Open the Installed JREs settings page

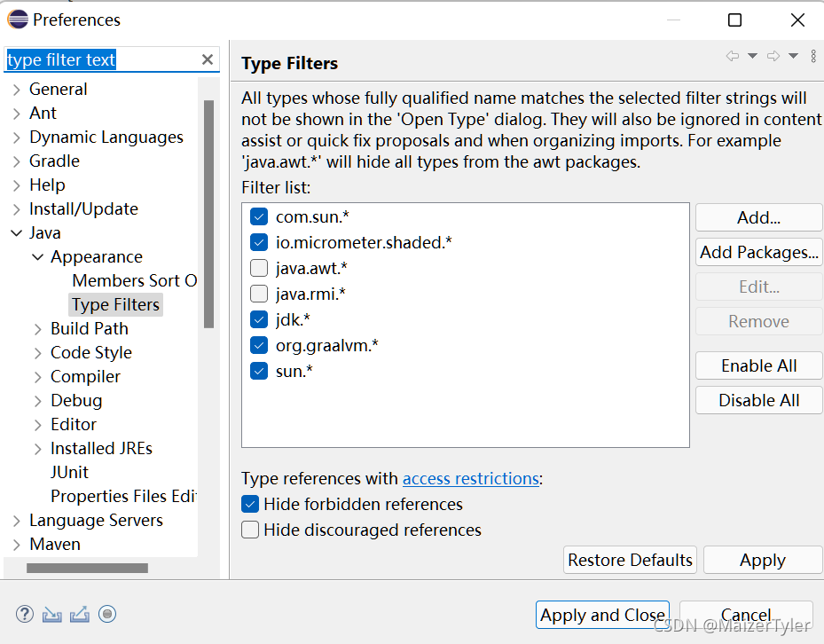(100, 448)
